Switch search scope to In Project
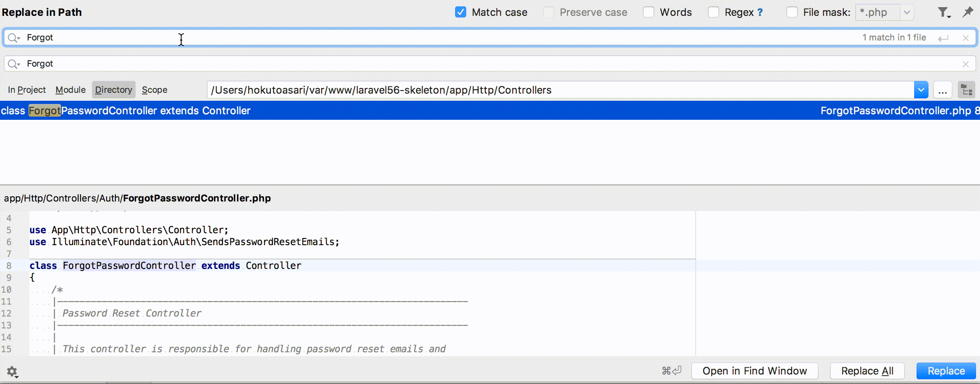 26,90
